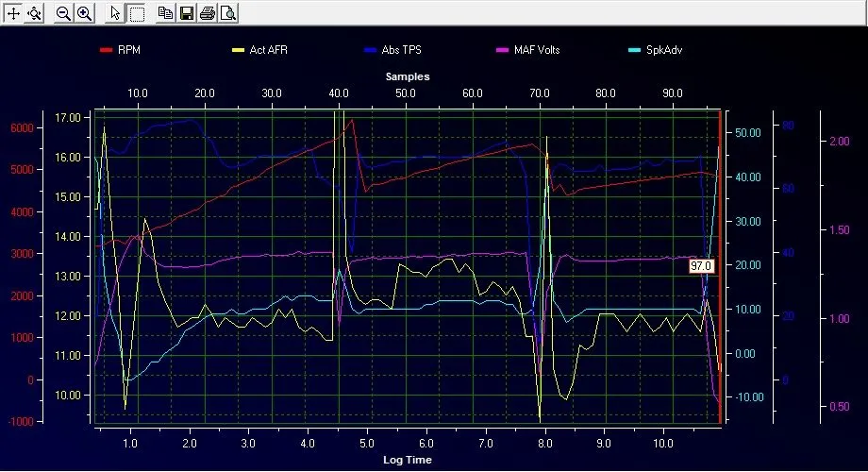Click the zoom in magnifier icon
This screenshot has width=868, height=472.
point(84,13)
